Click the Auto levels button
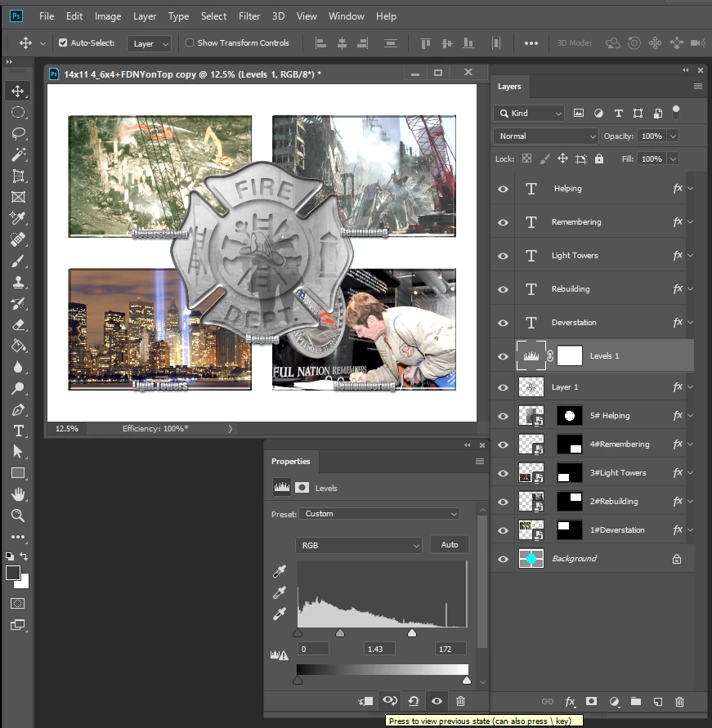The width and height of the screenshot is (712, 728). pyautogui.click(x=449, y=545)
